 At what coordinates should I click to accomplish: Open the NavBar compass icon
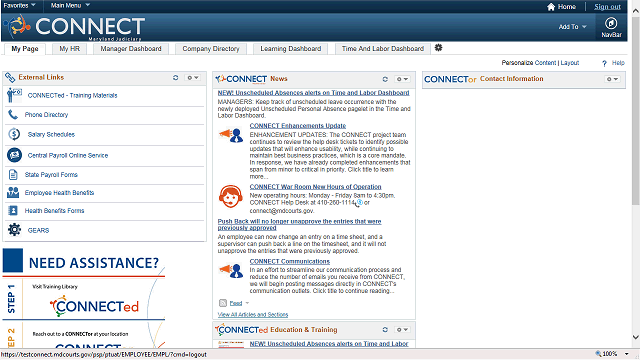(x=611, y=23)
